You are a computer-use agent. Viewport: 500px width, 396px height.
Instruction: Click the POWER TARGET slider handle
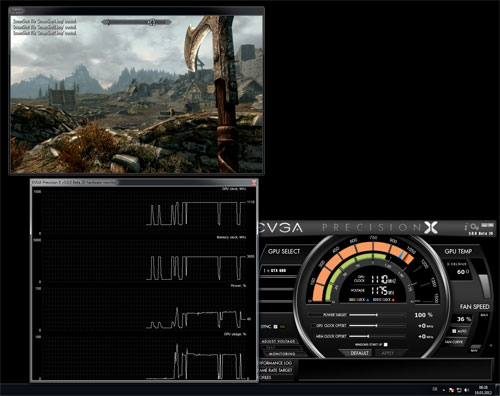pyautogui.click(x=377, y=315)
